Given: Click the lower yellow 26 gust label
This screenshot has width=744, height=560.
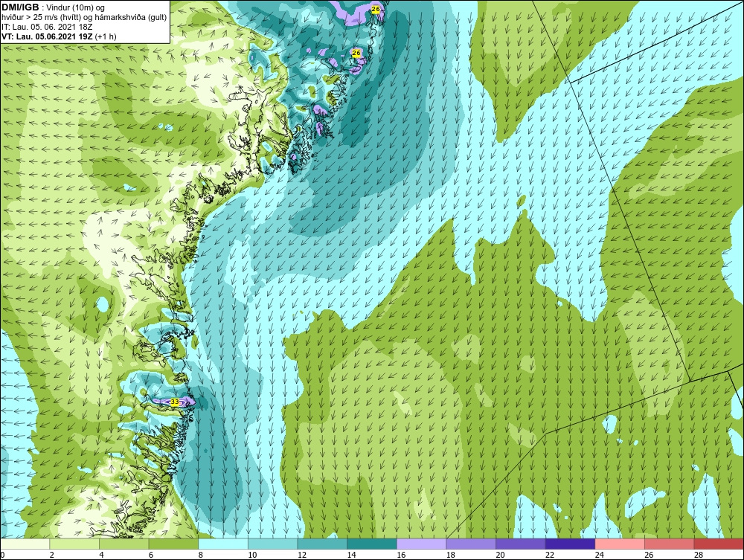Looking at the screenshot, I should [357, 52].
